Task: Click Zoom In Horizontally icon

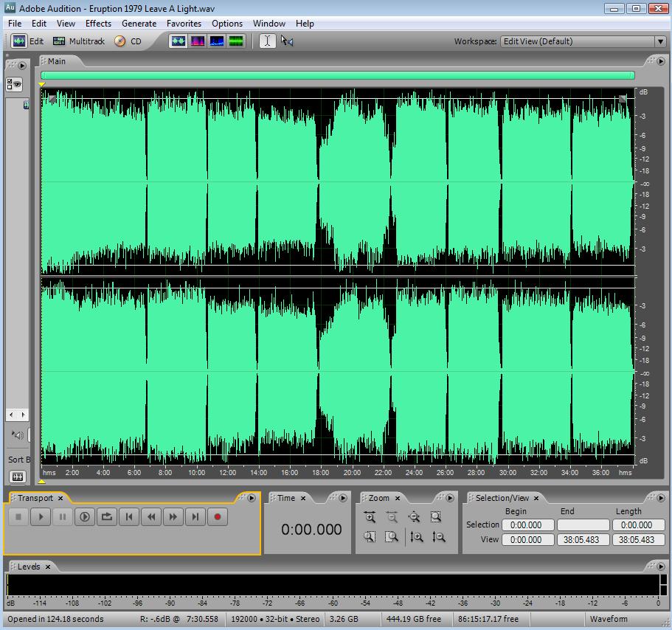Action: [x=370, y=517]
